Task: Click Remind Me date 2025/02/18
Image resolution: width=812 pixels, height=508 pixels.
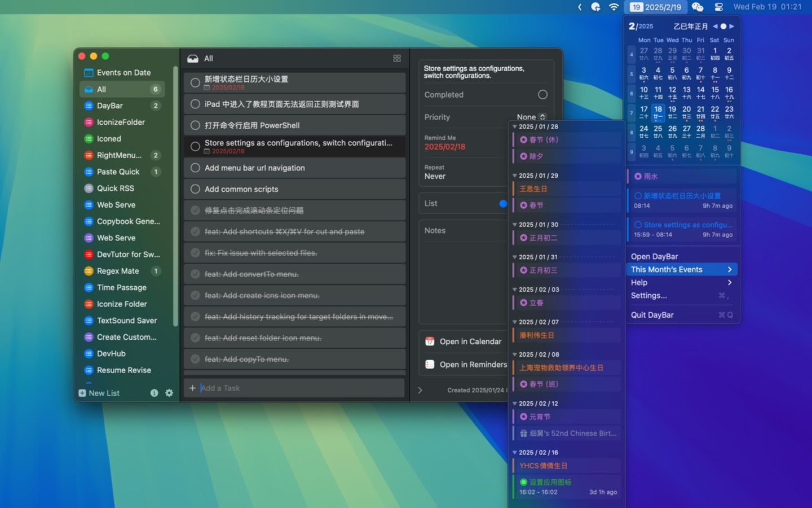Action: tap(445, 147)
